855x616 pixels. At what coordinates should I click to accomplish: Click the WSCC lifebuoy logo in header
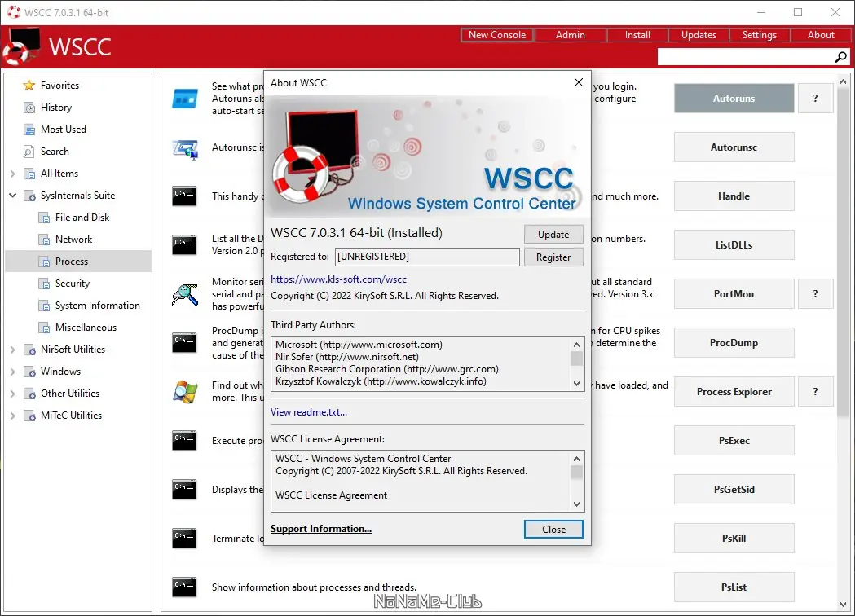point(20,46)
